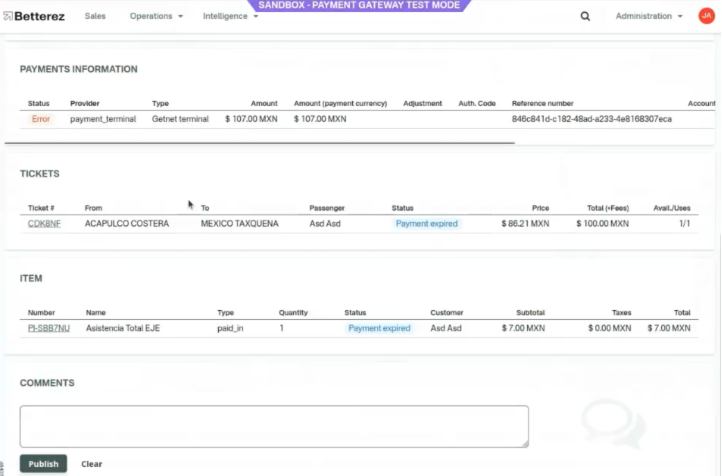Focus the Comments text area
Screen dimensions: 722x476
(274, 426)
